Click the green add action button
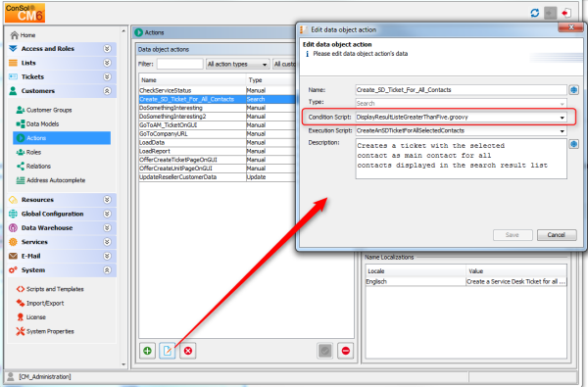The image size is (588, 387). 148,351
